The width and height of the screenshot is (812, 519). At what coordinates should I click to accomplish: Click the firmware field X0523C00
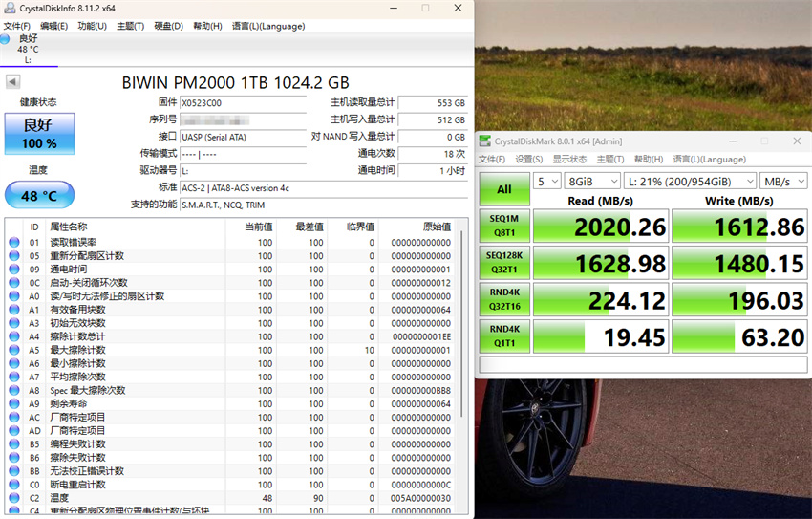pyautogui.click(x=243, y=103)
